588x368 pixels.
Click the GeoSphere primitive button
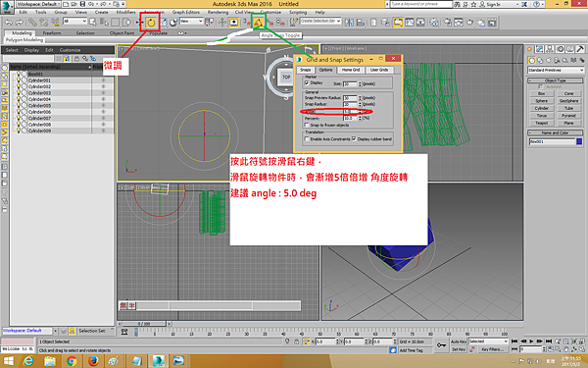tap(568, 101)
